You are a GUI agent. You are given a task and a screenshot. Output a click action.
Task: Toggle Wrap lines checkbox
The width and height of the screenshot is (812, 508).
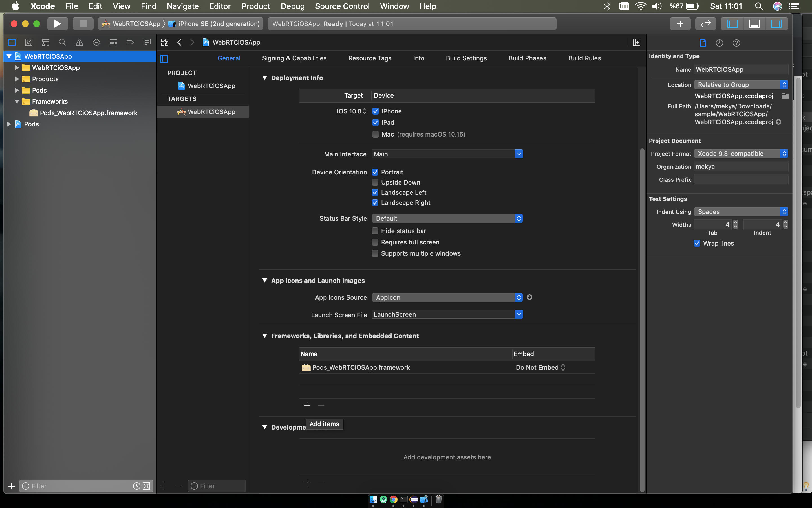[697, 243]
